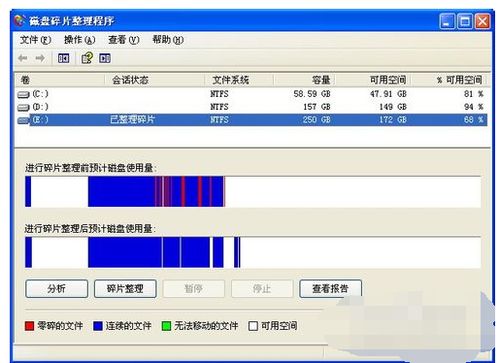Select the D: drive icon
This screenshot has height=363, width=500.
pos(23,107)
